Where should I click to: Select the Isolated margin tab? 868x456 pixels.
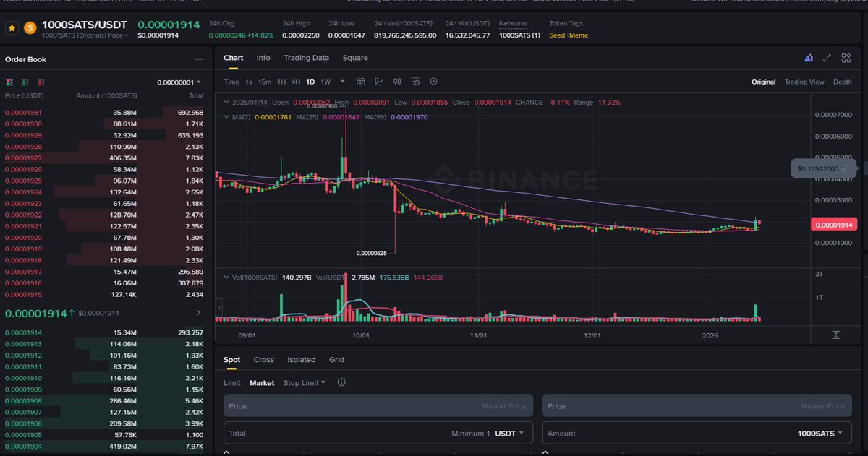301,359
